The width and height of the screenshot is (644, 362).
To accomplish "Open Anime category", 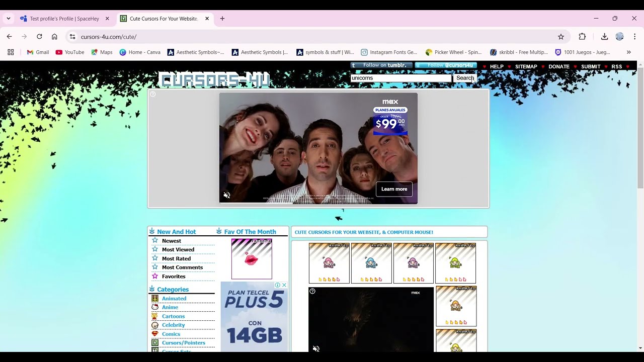I will (x=170, y=307).
